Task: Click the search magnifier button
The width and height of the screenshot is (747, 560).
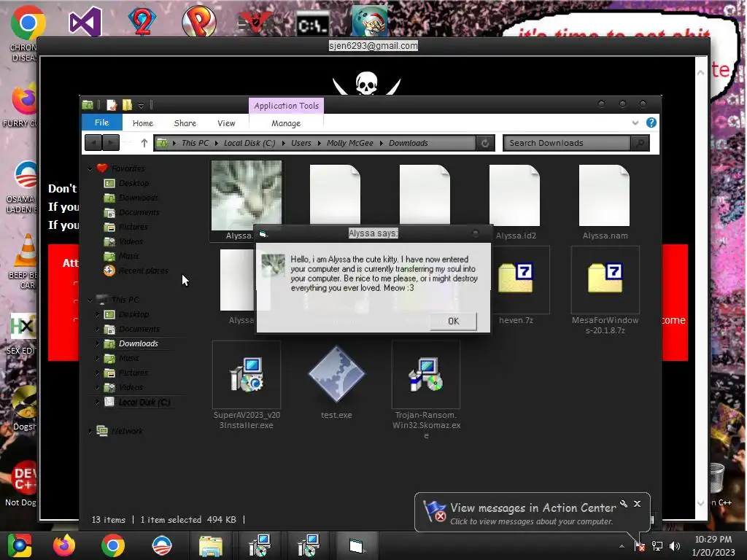Action: tap(640, 143)
